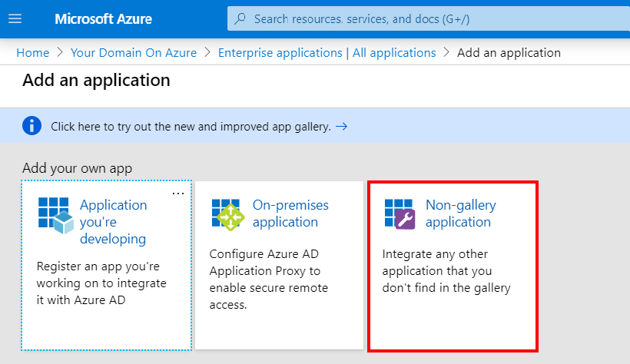
Task: Click the try new app gallery banner text
Action: click(x=191, y=127)
